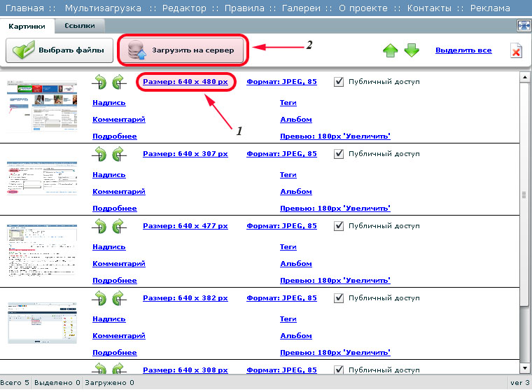Click the red X delete file icon
This screenshot has height=392, width=532.
(515, 51)
